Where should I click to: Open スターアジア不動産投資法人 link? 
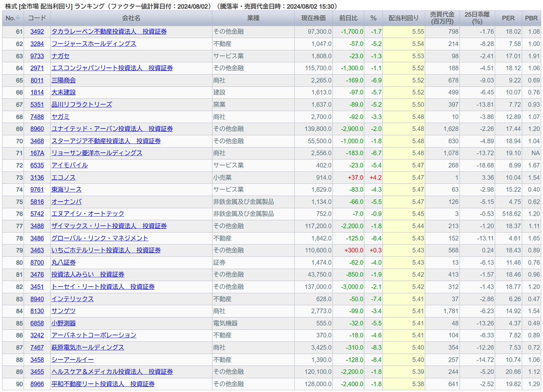pos(106,141)
